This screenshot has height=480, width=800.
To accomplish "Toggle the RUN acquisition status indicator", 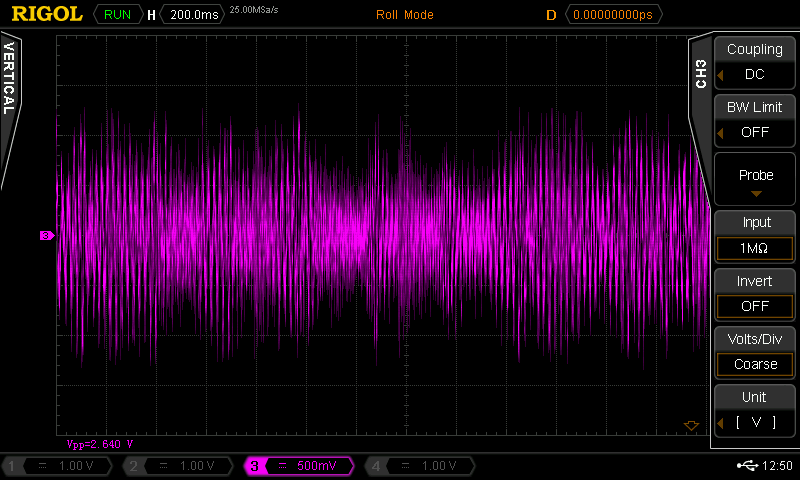I will pos(117,15).
